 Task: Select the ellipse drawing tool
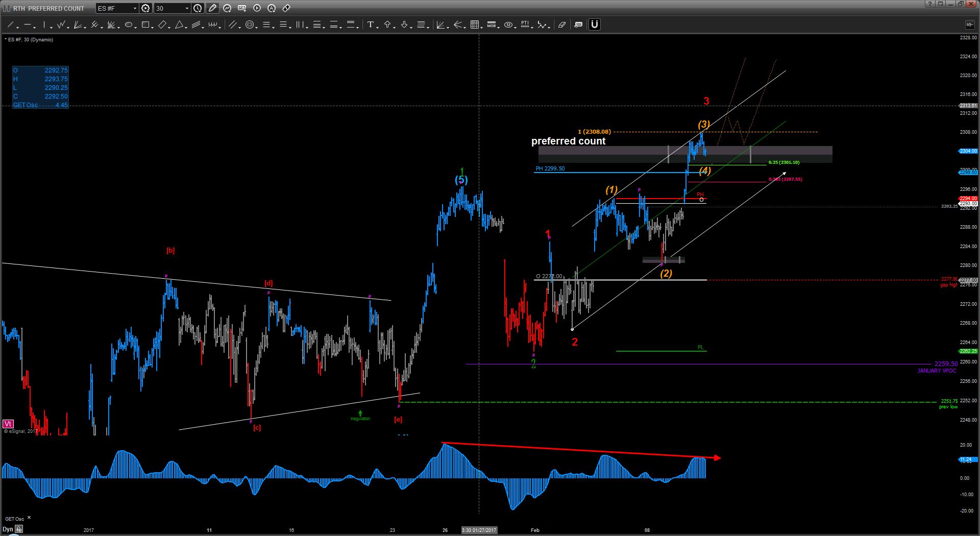(129, 25)
